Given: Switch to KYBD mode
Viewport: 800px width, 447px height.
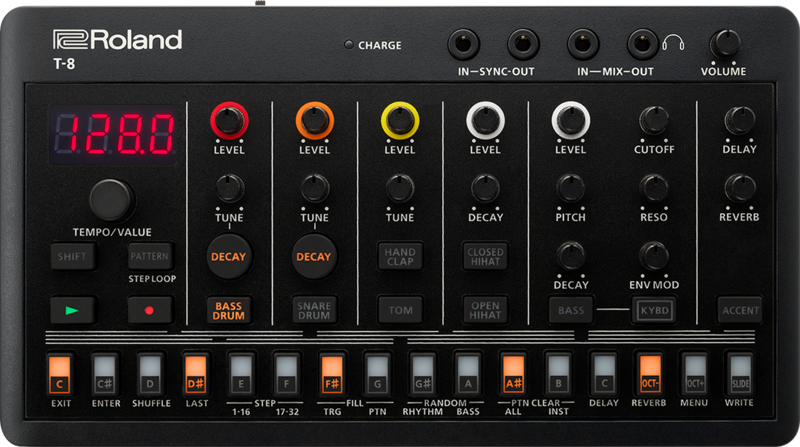Looking at the screenshot, I should pyautogui.click(x=654, y=310).
